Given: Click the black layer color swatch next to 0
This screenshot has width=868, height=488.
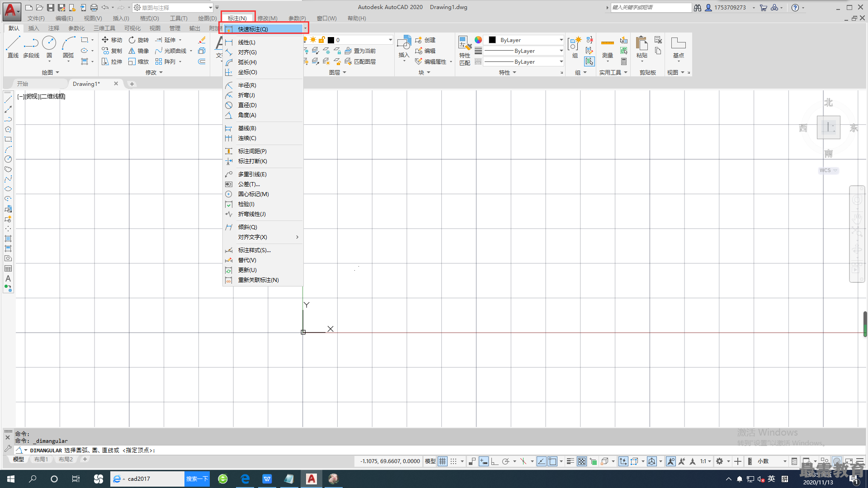Looking at the screenshot, I should click(x=331, y=40).
